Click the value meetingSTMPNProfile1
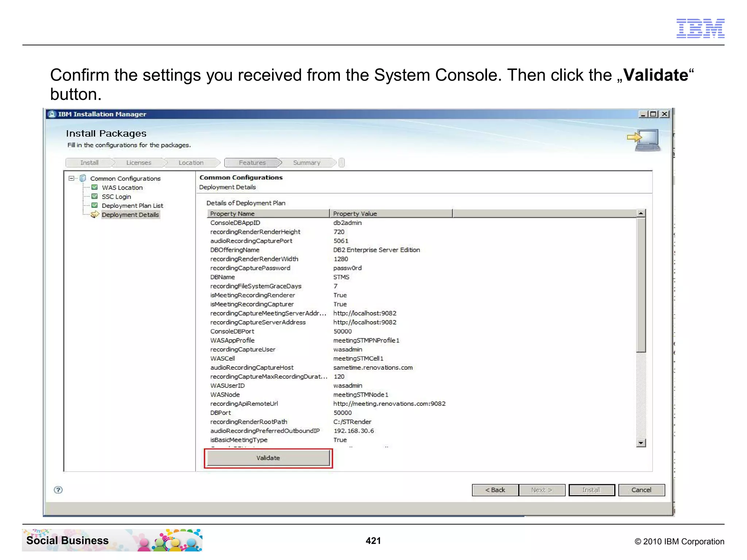 pos(366,341)
